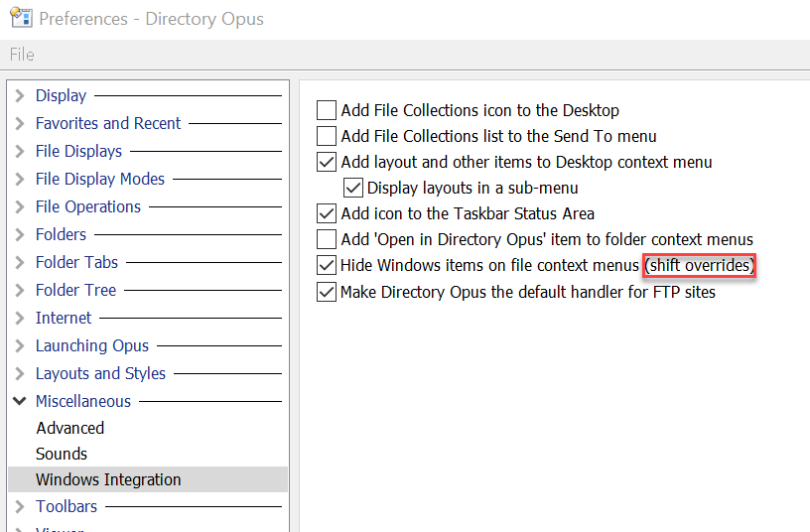Expand the Favorites and Recent chevron
The image size is (810, 532).
point(20,123)
